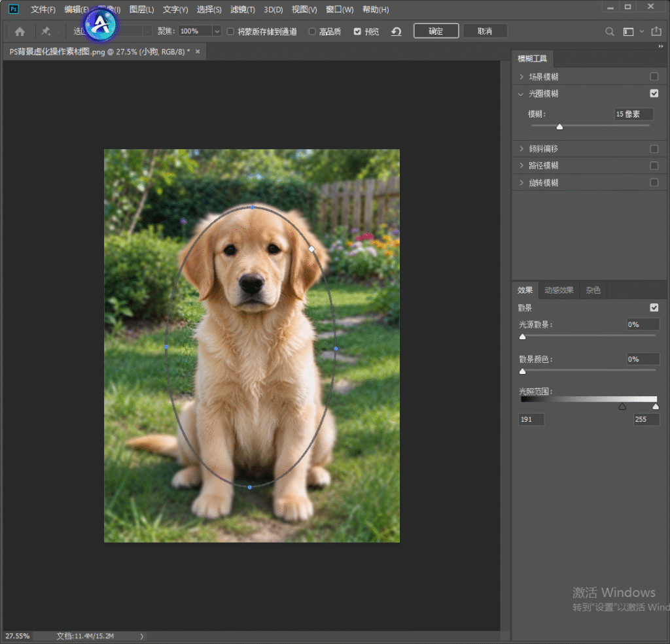Expand the 旋转模糊 section
The height and width of the screenshot is (644, 670).
[521, 182]
